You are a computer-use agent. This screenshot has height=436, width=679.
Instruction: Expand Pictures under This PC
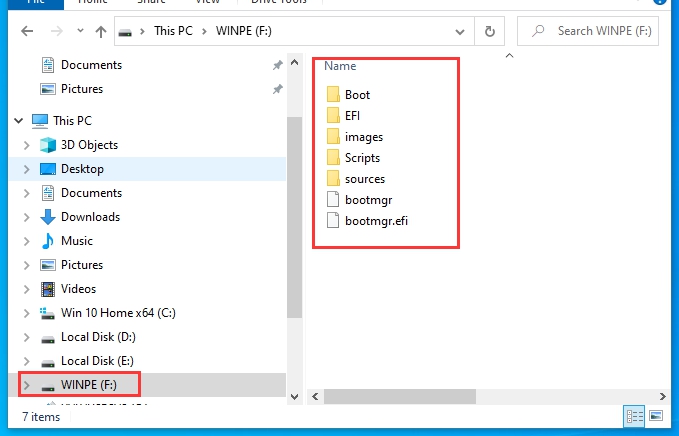click(26, 265)
